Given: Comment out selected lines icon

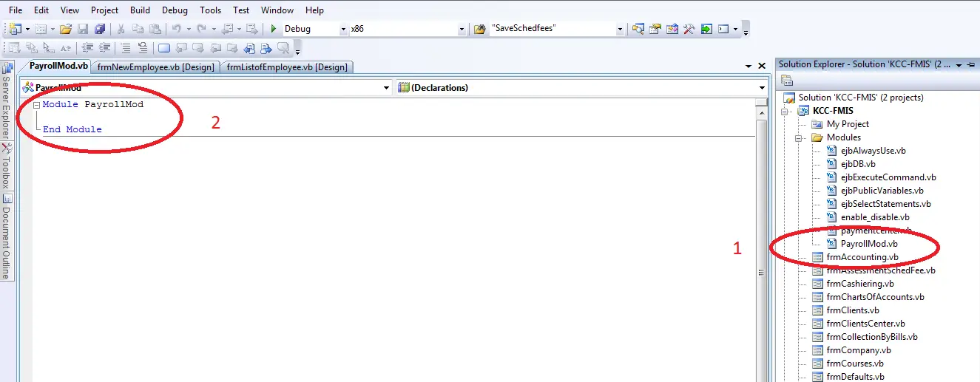Looking at the screenshot, I should [x=126, y=48].
